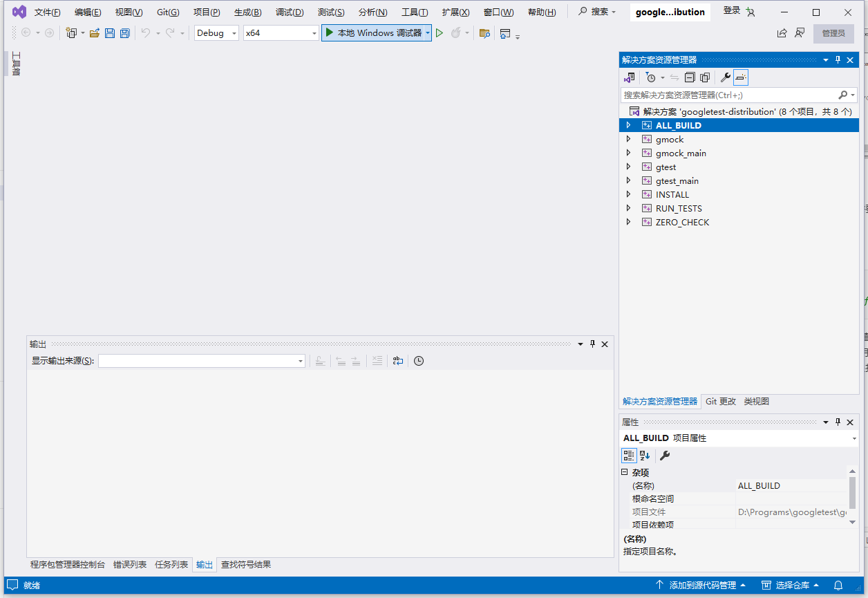Image resolution: width=868 pixels, height=598 pixels.
Task: Open the Search box in the title bar
Action: pyautogui.click(x=597, y=12)
